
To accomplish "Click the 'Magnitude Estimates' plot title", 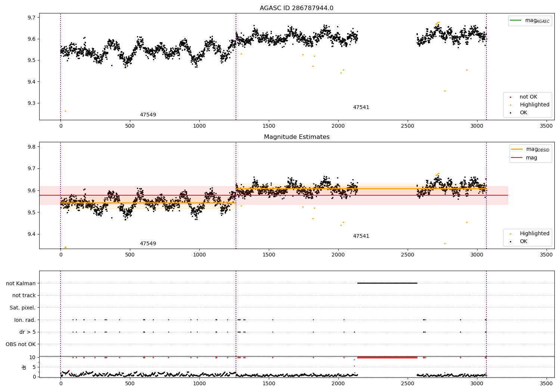I will [x=296, y=137].
